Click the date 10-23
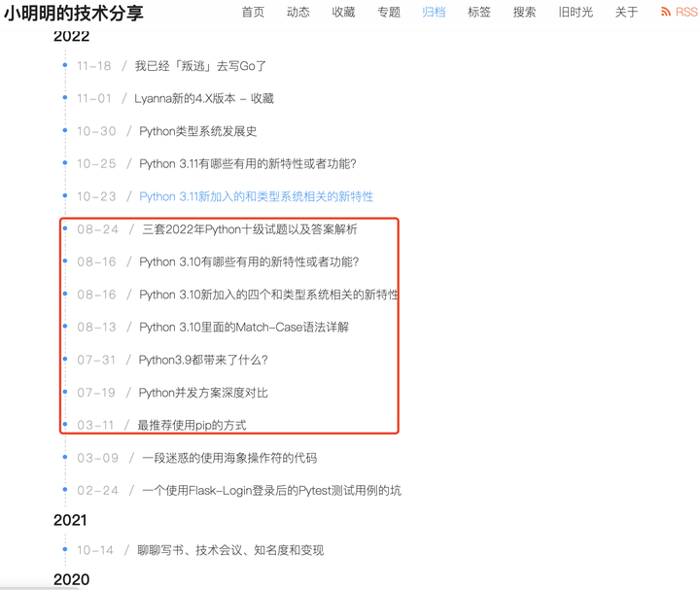This screenshot has height=590, width=700. tap(96, 196)
